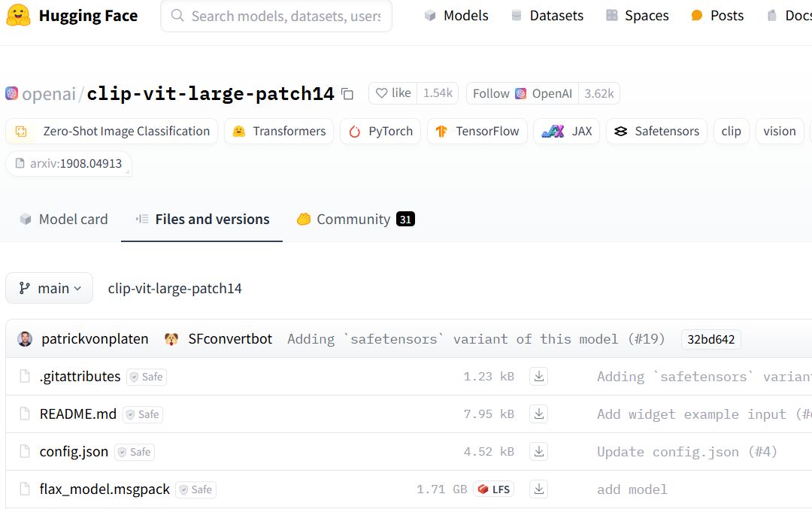The height and width of the screenshot is (509, 812).
Task: Click the Hugging Face home text
Action: pos(88,16)
